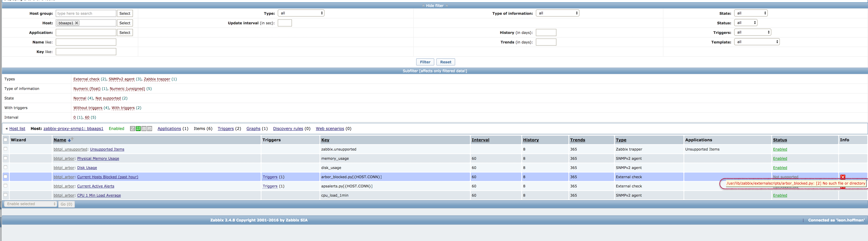Check the CPU 1 Min Load Average checkbox
The width and height of the screenshot is (868, 241).
(x=5, y=195)
